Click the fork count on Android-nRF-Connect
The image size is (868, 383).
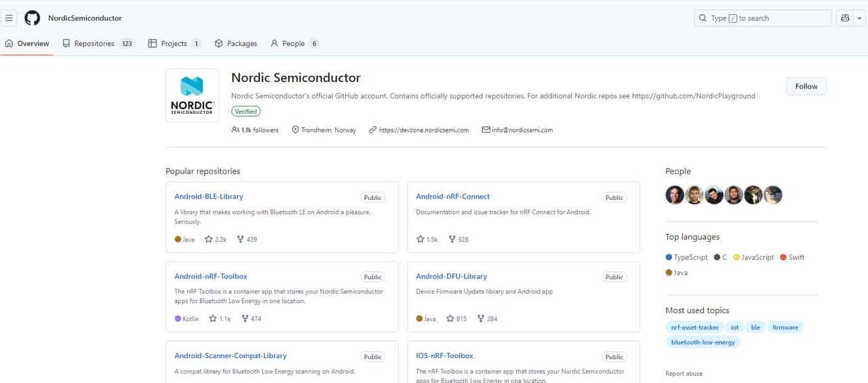point(458,239)
